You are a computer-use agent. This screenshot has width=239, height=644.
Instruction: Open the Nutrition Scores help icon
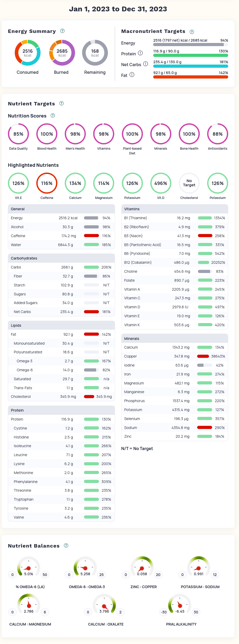53,115
